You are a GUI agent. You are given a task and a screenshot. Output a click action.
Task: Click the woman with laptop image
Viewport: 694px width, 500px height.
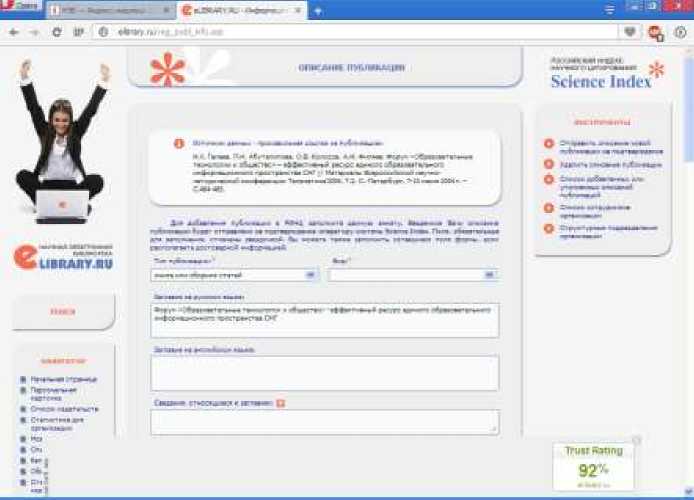pyautogui.click(x=62, y=142)
